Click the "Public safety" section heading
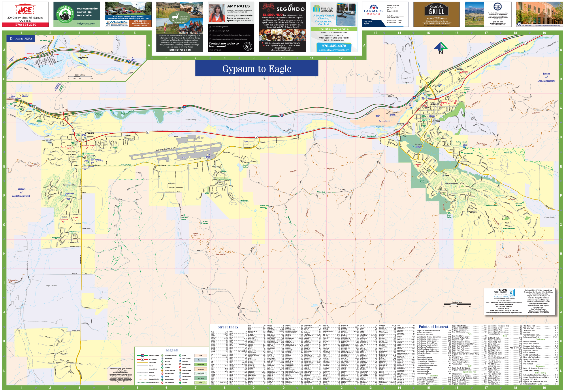 (541, 373)
